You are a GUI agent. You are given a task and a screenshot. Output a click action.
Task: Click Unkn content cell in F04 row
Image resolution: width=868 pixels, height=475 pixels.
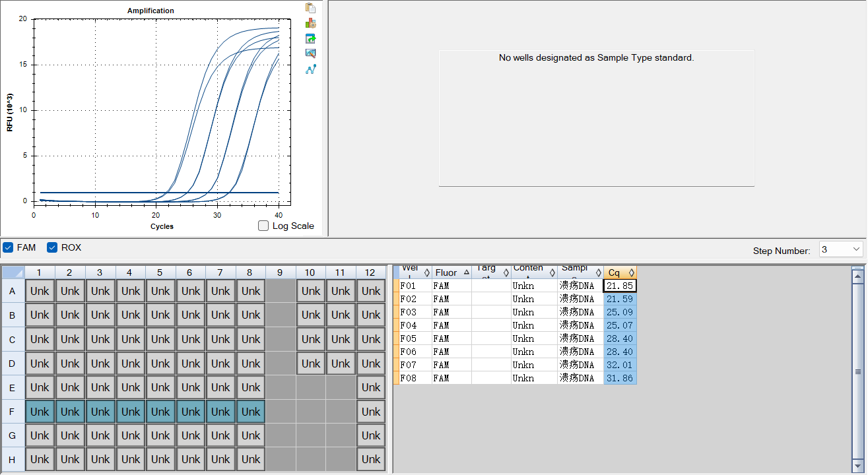coord(534,325)
